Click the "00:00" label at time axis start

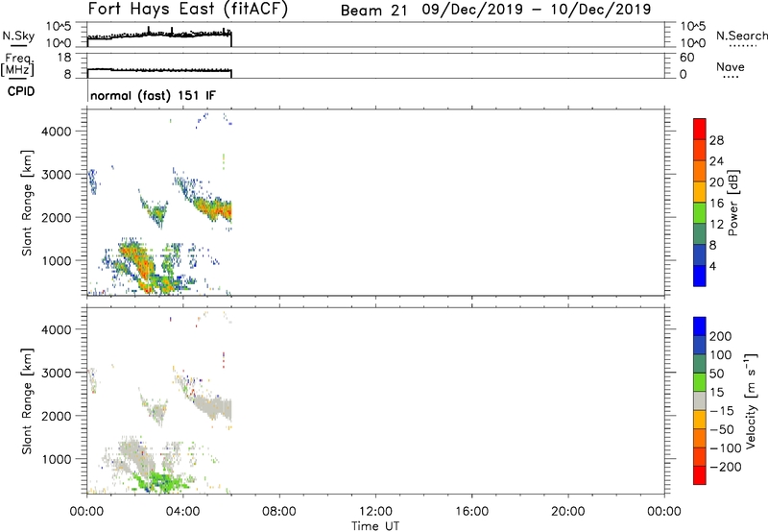86,512
